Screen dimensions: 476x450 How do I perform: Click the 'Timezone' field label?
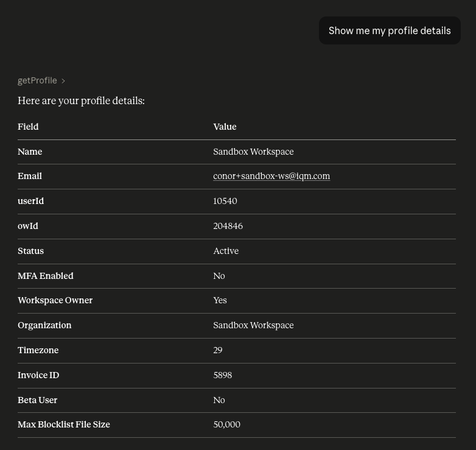click(38, 350)
